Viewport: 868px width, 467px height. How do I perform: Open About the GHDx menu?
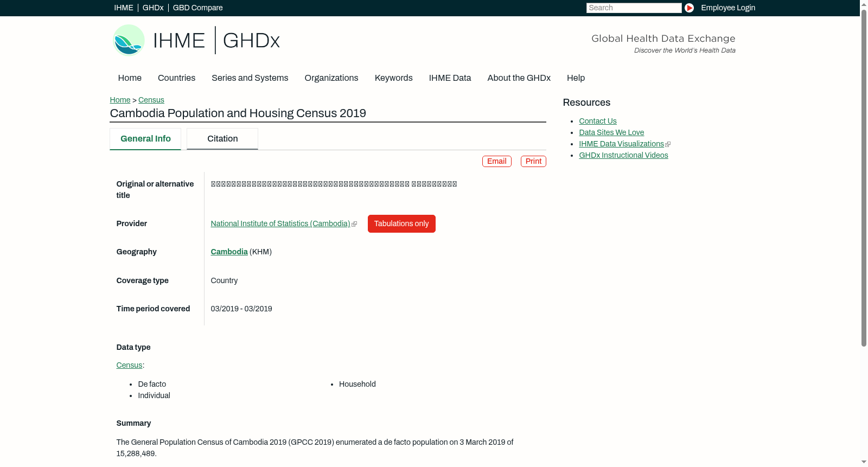[519, 78]
